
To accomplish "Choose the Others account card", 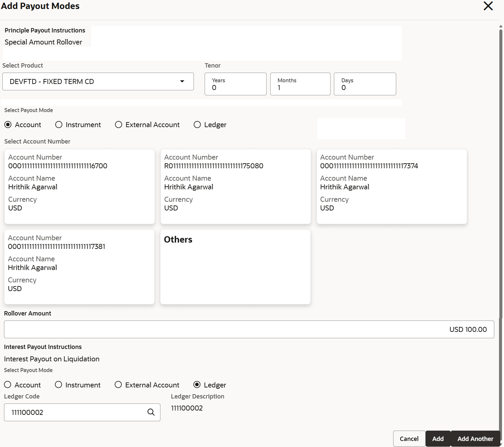I will point(235,267).
